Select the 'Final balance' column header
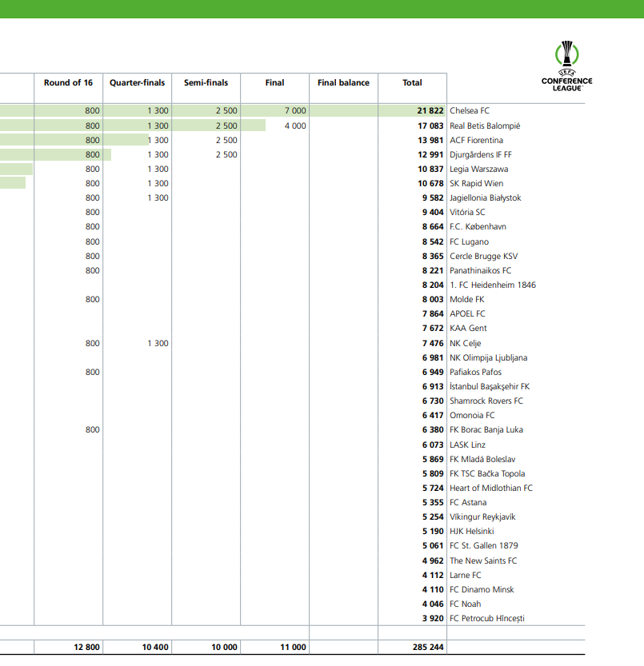644x666 pixels. point(343,83)
